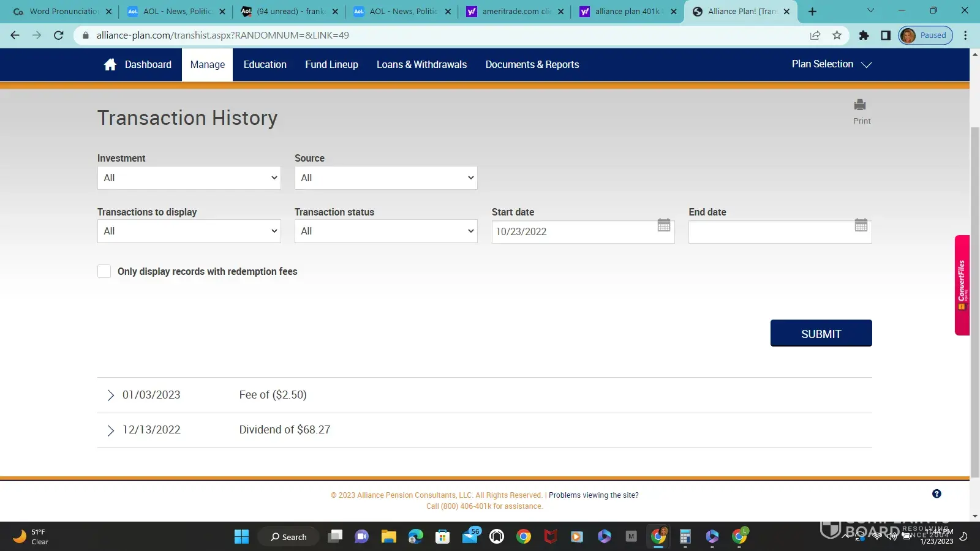The image size is (980, 551).
Task: Open the browser extensions puzzle icon
Action: [x=864, y=36]
